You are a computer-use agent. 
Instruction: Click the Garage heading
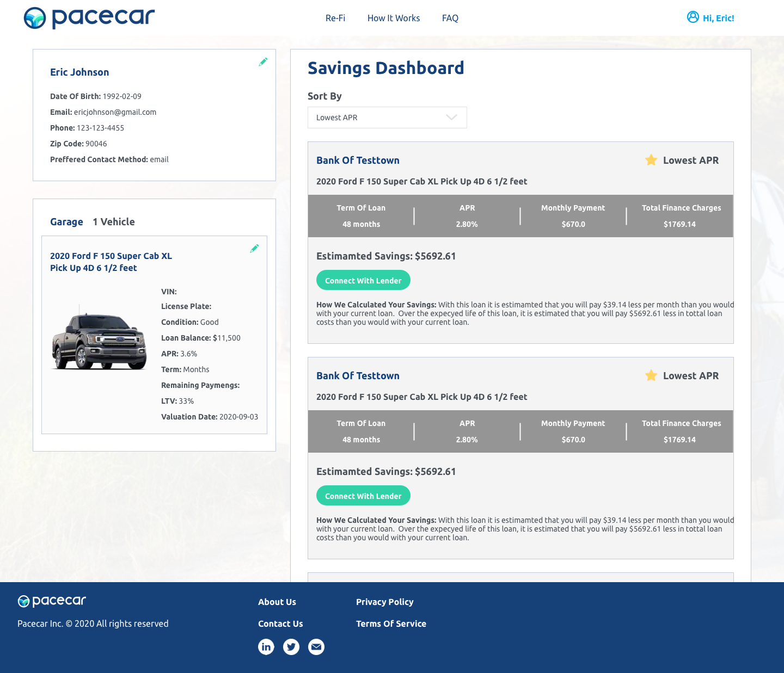[66, 222]
